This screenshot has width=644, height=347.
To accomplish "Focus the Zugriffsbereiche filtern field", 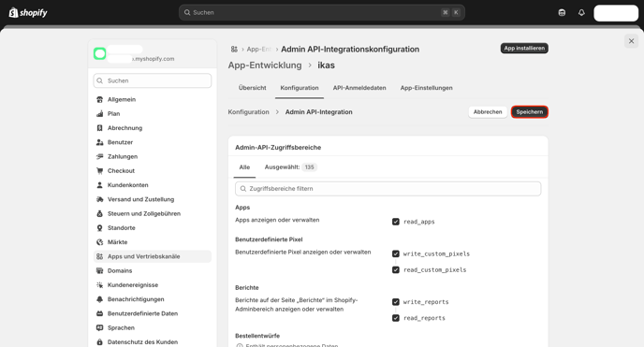I will (388, 189).
